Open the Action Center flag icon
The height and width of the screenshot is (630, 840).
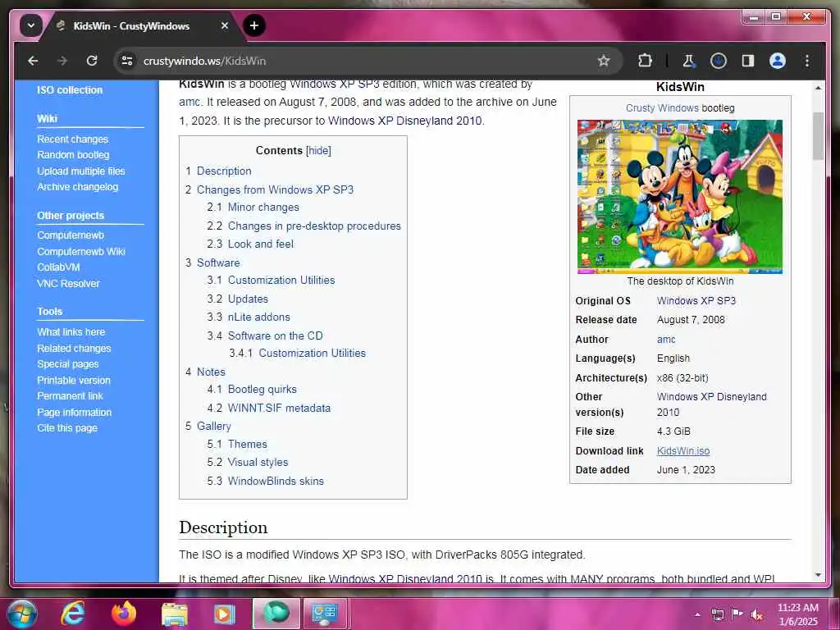737,614
